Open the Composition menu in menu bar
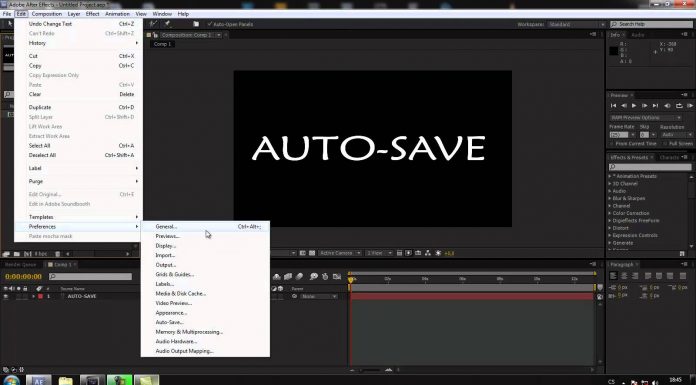Image resolution: width=696 pixels, height=385 pixels. point(47,14)
